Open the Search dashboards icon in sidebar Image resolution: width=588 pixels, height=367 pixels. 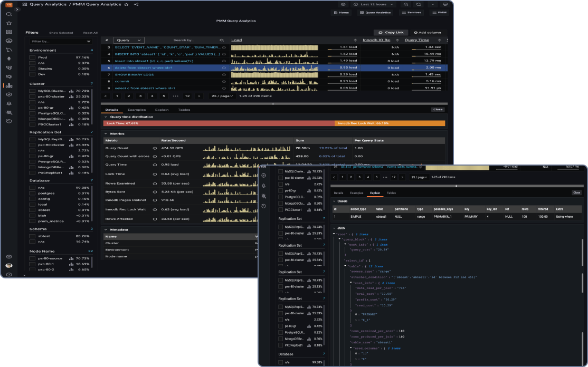click(x=8, y=14)
